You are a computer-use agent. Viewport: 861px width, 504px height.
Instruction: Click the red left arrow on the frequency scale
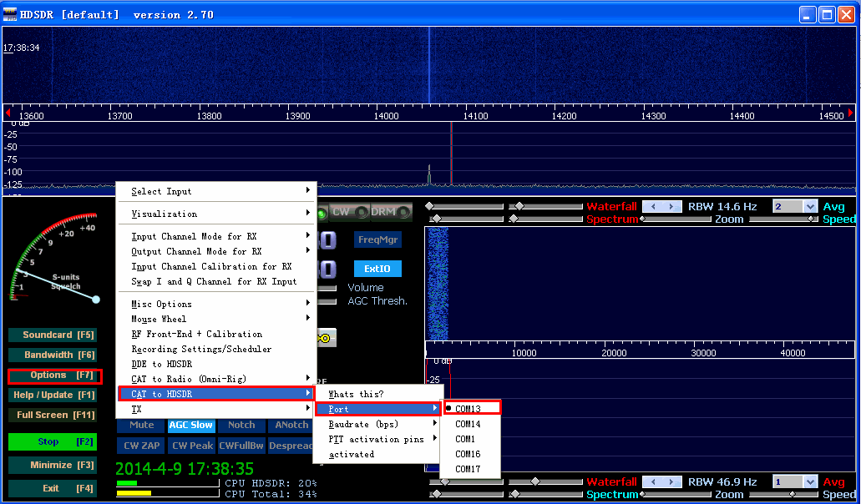pos(8,113)
